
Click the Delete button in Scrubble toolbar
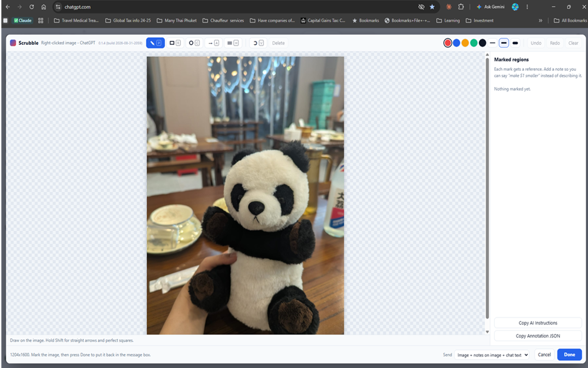[x=278, y=43]
